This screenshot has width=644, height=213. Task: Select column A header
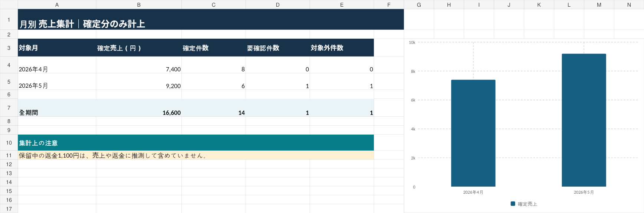(x=57, y=4)
